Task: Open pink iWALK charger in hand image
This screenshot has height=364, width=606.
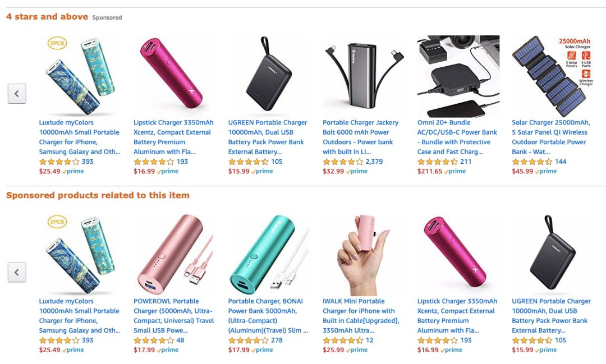Action: click(x=364, y=255)
